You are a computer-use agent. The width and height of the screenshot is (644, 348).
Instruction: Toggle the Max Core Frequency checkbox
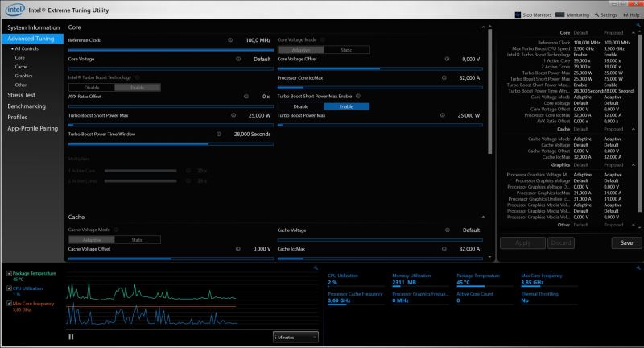[9, 303]
